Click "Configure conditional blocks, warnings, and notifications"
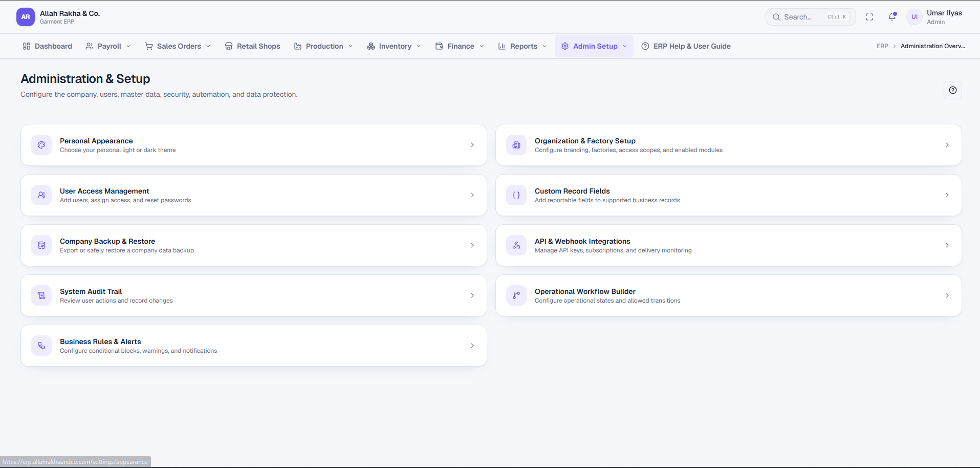 tap(138, 351)
